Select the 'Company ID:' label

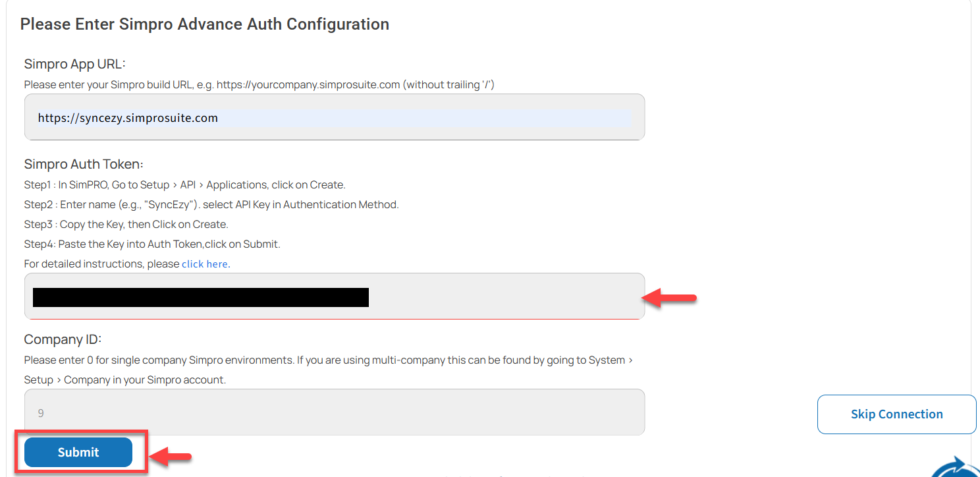click(63, 339)
